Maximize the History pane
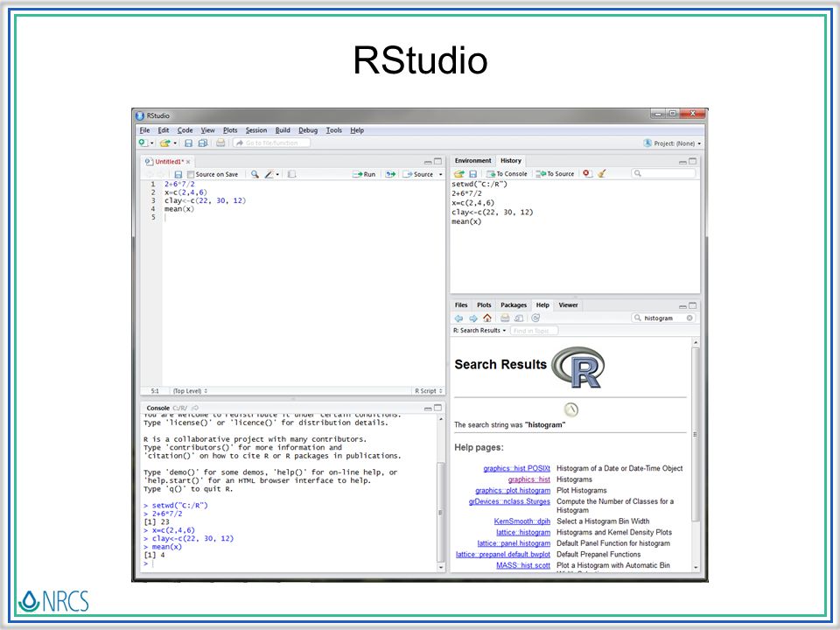The image size is (840, 630). pos(693,161)
